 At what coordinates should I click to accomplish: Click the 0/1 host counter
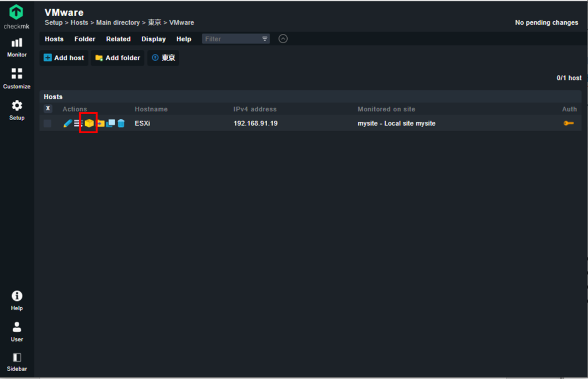coord(569,78)
